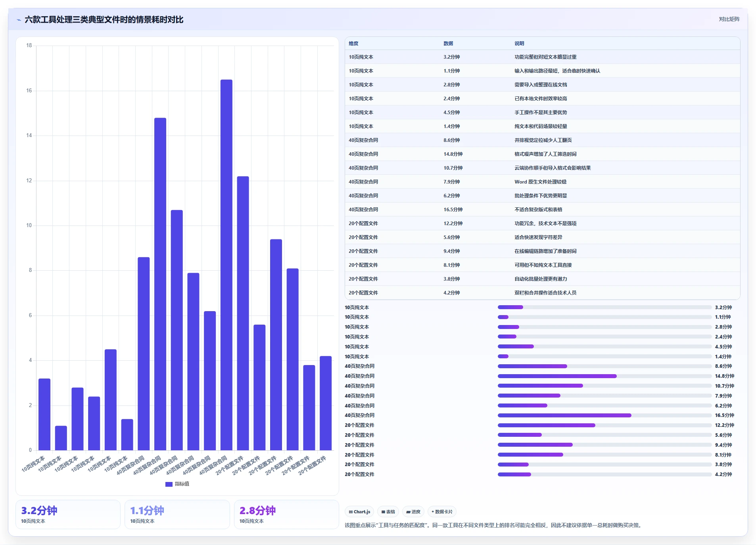756x545 pixels.
Task: Open the 3.2分钟 data card
Action: 68,514
